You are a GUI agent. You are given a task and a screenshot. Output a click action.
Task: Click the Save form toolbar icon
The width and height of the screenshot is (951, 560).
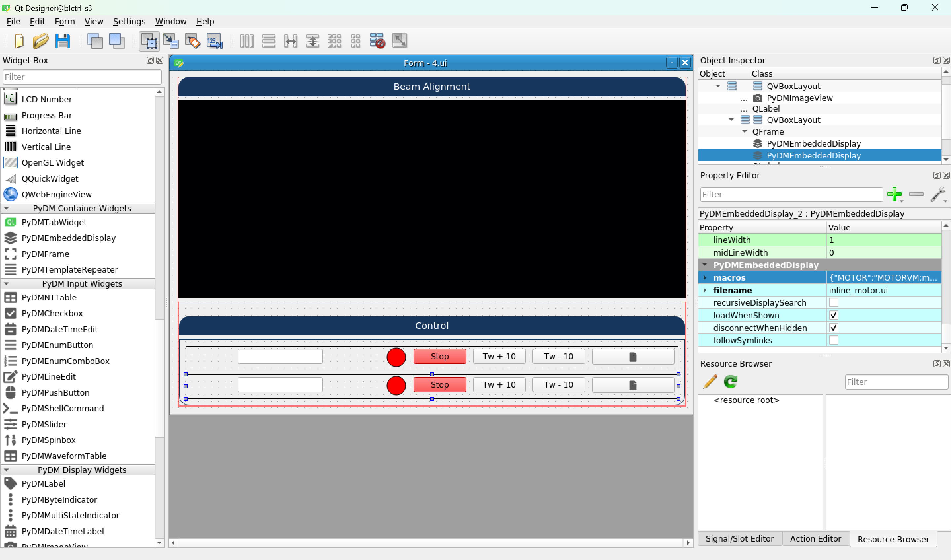63,41
